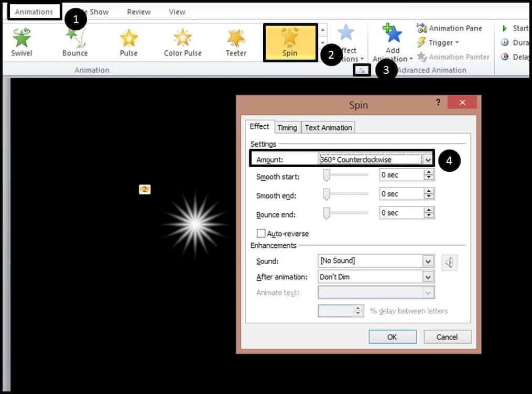Apply the Pulse animation effect

tap(128, 42)
